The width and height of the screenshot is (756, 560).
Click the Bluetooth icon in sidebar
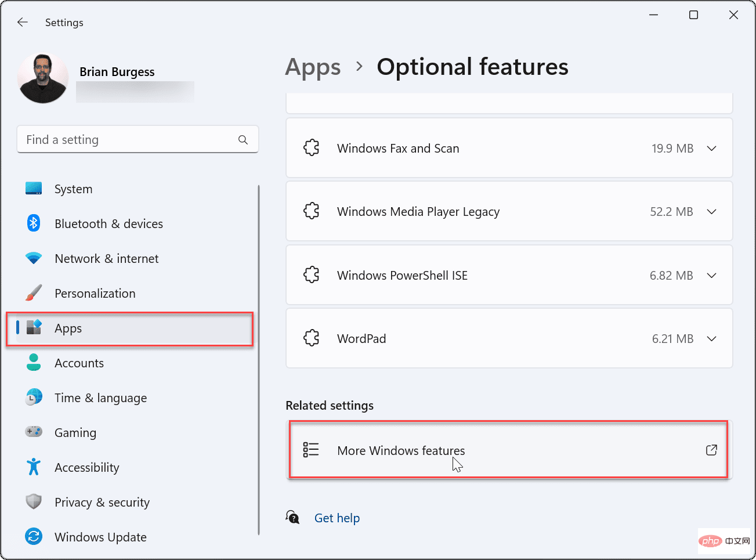(34, 223)
